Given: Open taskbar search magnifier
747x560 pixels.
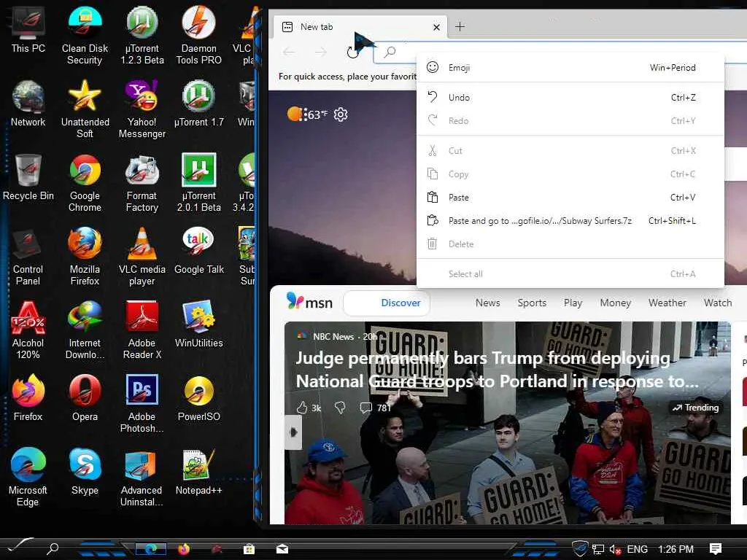Looking at the screenshot, I should point(53,549).
